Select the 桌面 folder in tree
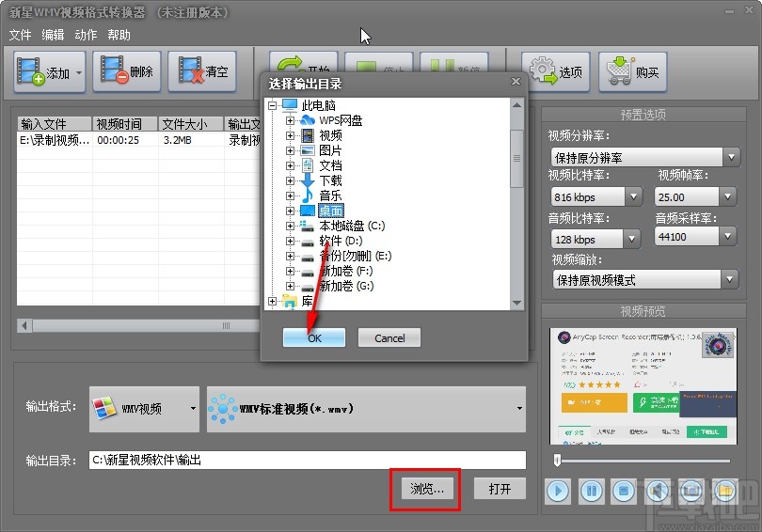The width and height of the screenshot is (762, 532). pos(330,211)
